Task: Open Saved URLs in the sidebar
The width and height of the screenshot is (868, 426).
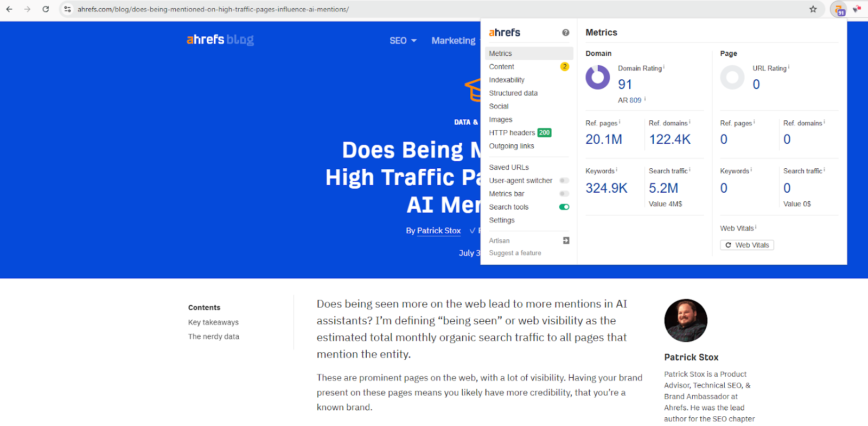Action: 509,167
